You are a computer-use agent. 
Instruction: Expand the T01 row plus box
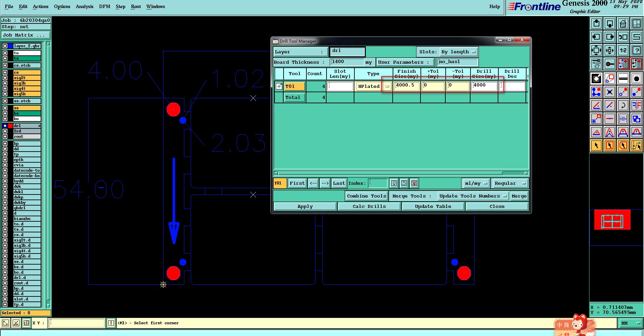[x=279, y=86]
